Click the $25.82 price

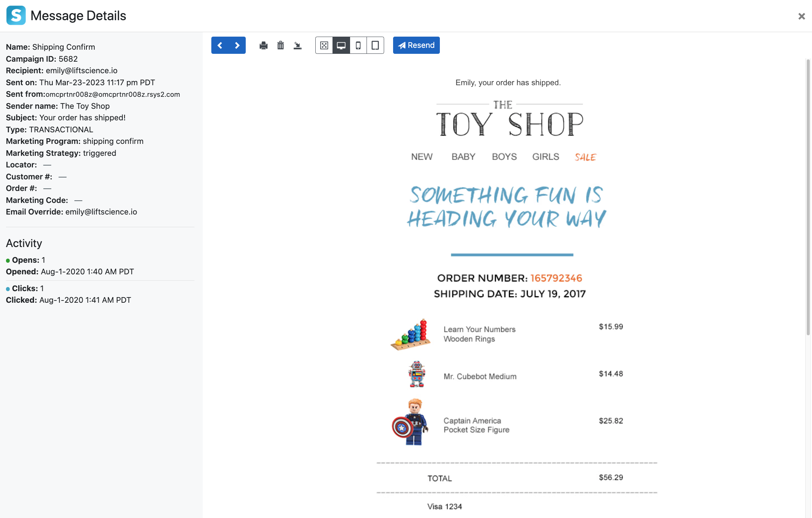(x=611, y=421)
